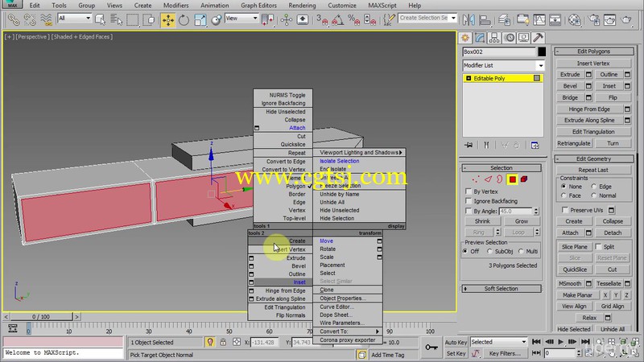Enable the By Angle checkbox
Viewport: 644px width, 362px height.
tap(469, 211)
